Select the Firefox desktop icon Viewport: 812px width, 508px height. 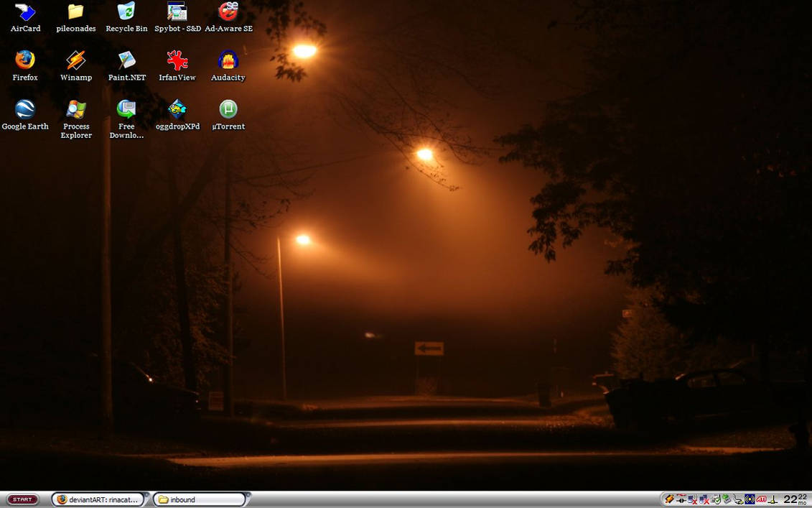click(25, 66)
